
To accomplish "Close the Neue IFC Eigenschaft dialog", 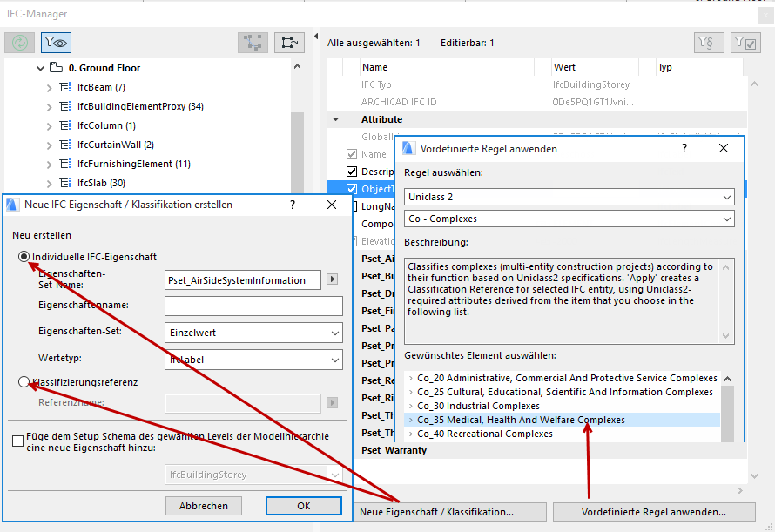I will click(x=332, y=205).
